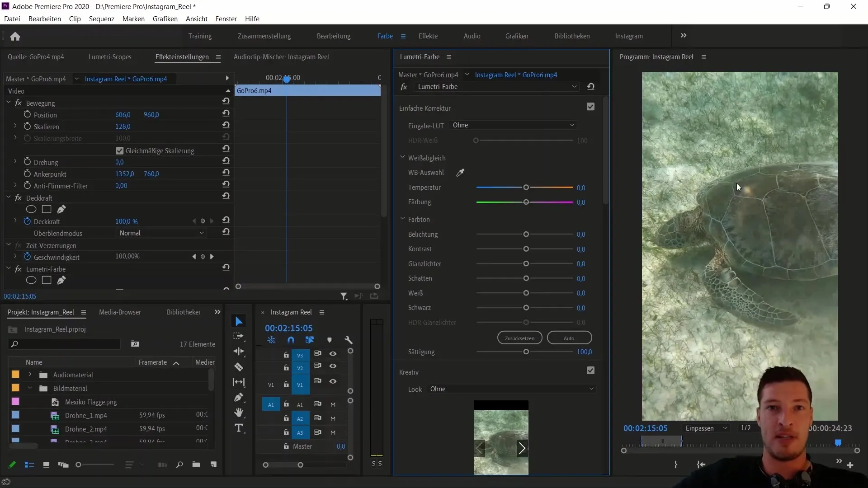Switch project panel to icon view
The width and height of the screenshot is (868, 488).
pos(46,465)
